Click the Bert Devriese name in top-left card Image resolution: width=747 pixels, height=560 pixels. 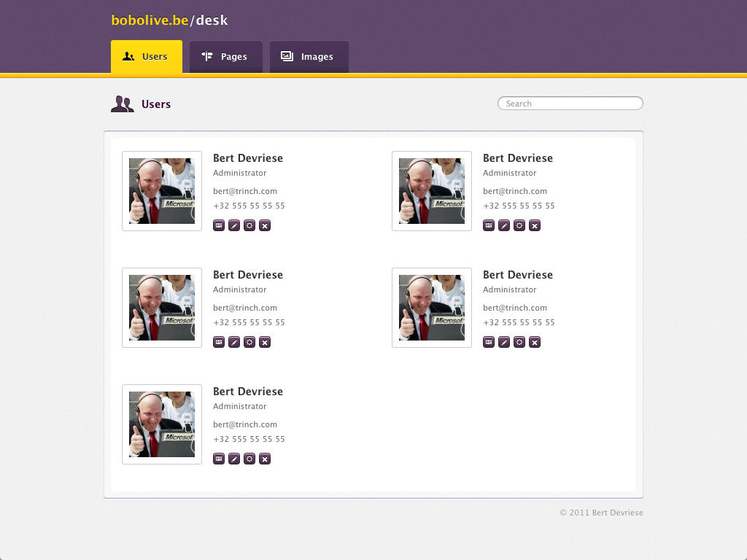pos(248,158)
